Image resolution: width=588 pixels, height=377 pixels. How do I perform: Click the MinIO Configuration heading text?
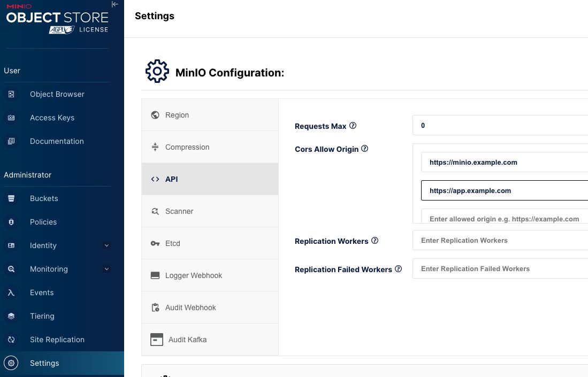[x=230, y=72]
